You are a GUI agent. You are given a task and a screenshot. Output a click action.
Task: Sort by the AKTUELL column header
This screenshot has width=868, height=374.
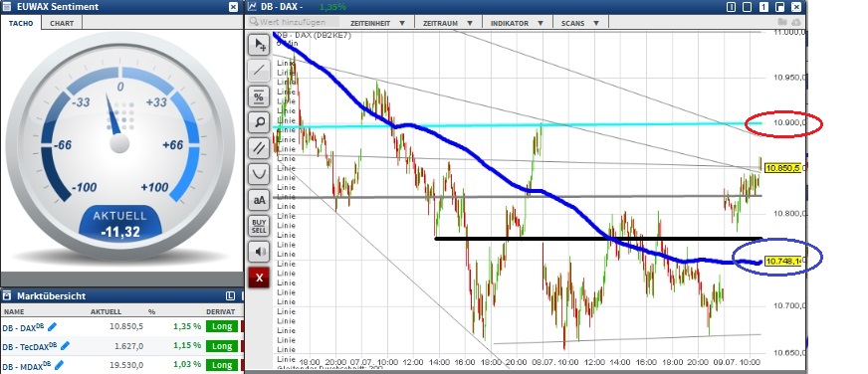[x=106, y=311]
